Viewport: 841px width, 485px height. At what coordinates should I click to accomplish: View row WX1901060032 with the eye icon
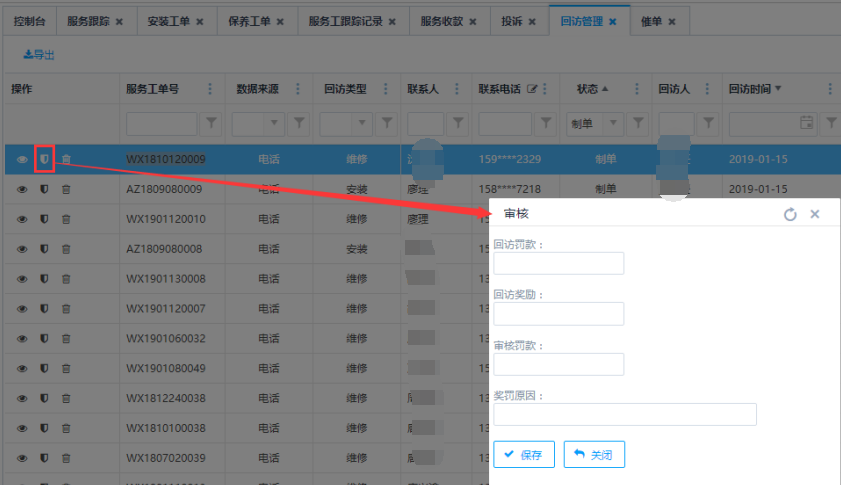coord(22,339)
